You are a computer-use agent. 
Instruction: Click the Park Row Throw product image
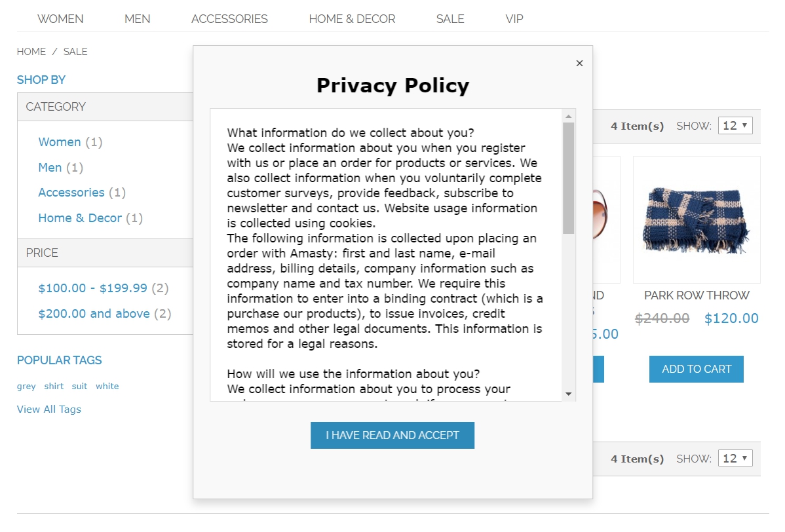click(x=697, y=219)
